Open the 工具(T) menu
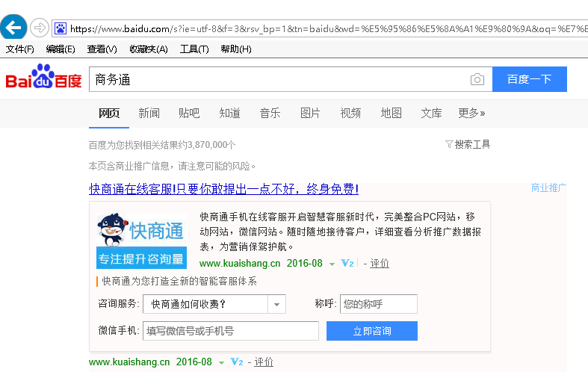 tap(194, 49)
